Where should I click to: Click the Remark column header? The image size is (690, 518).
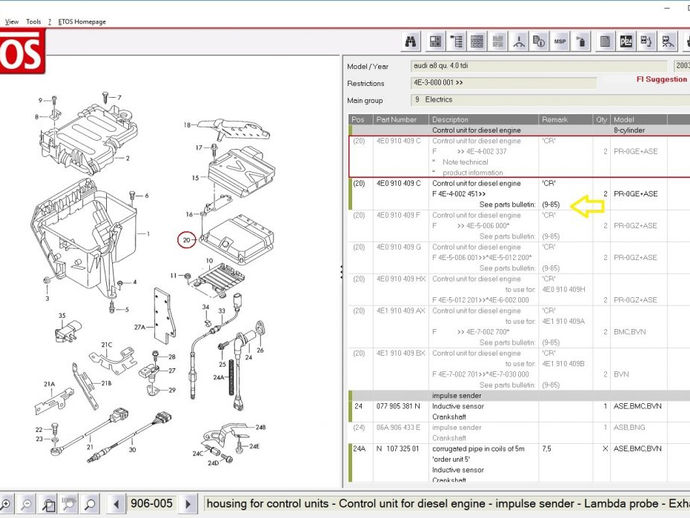click(x=565, y=119)
